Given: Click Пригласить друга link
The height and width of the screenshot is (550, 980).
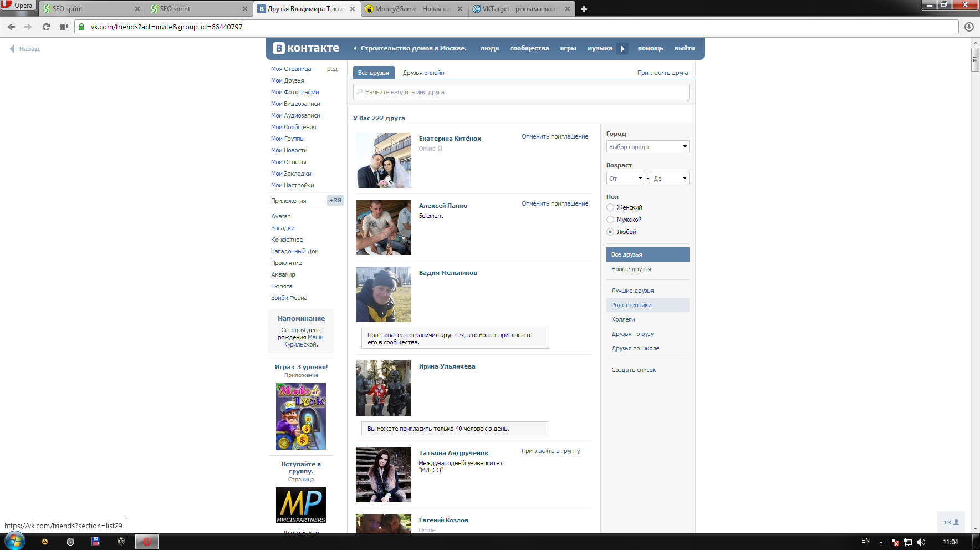Looking at the screenshot, I should pos(662,73).
